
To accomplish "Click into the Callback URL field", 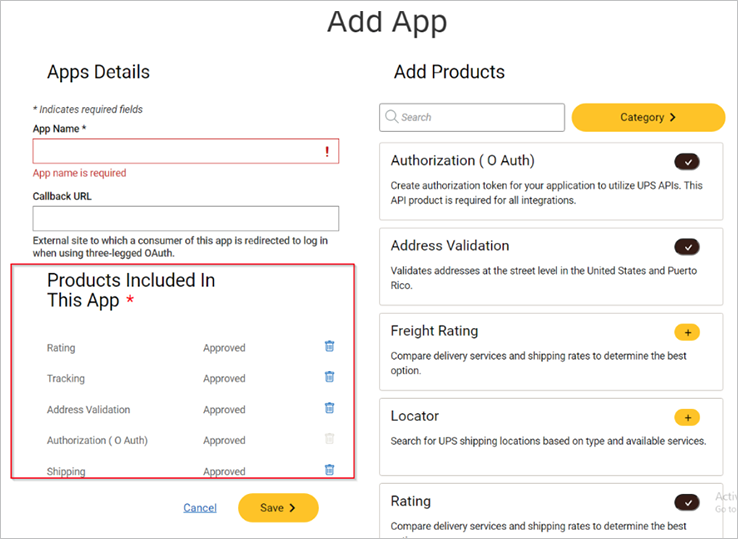I will (186, 218).
